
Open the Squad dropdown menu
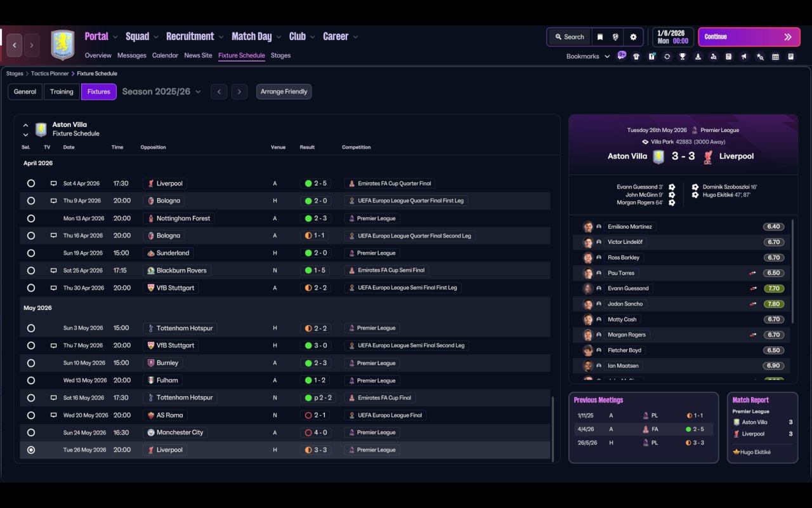142,37
